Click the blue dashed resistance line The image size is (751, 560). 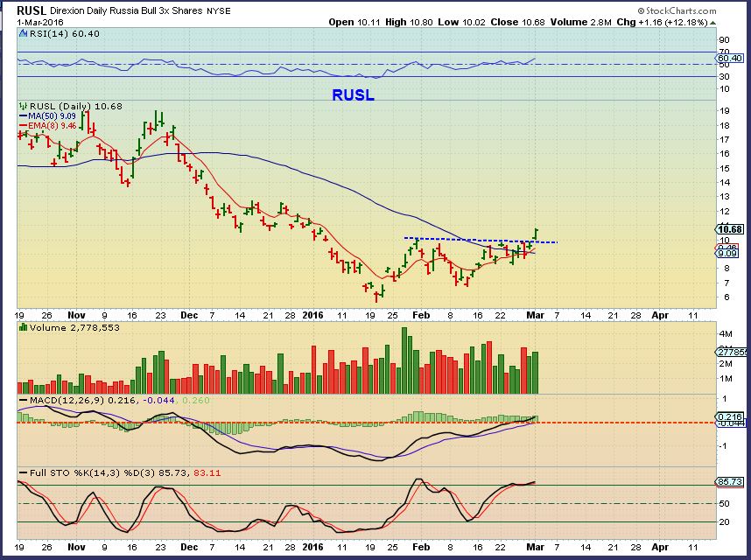coord(481,240)
